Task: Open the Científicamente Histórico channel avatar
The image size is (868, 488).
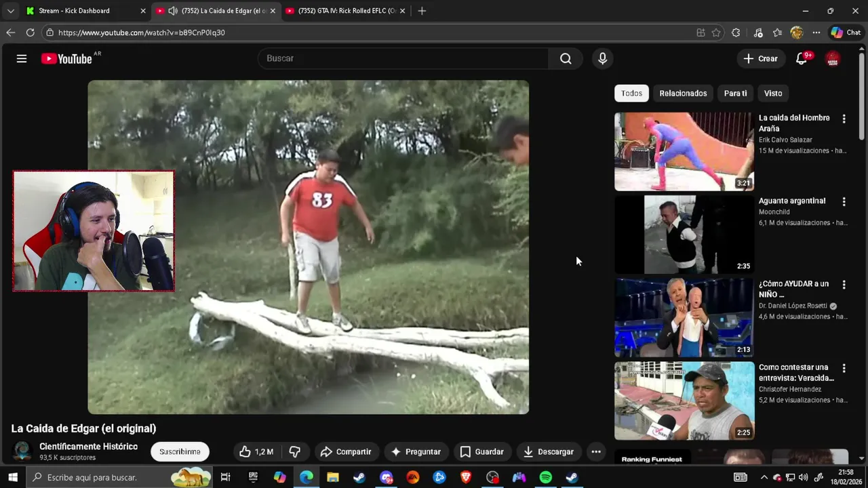Action: (x=22, y=451)
